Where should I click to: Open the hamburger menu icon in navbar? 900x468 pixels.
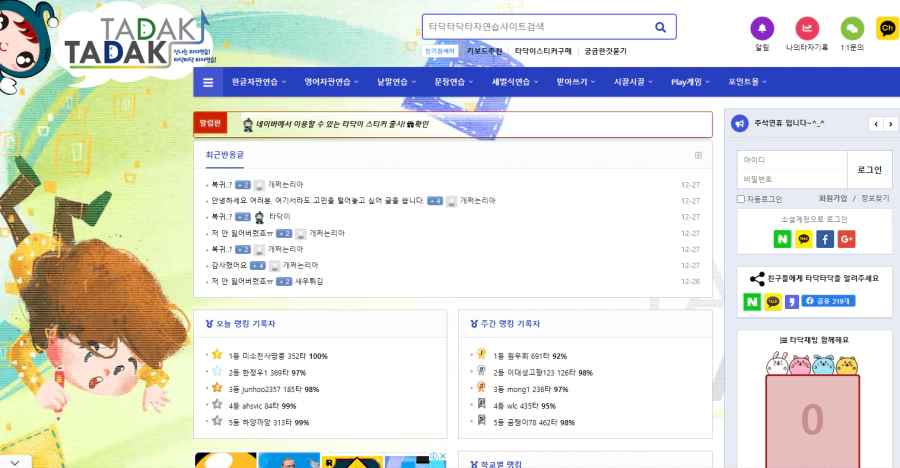click(x=208, y=82)
